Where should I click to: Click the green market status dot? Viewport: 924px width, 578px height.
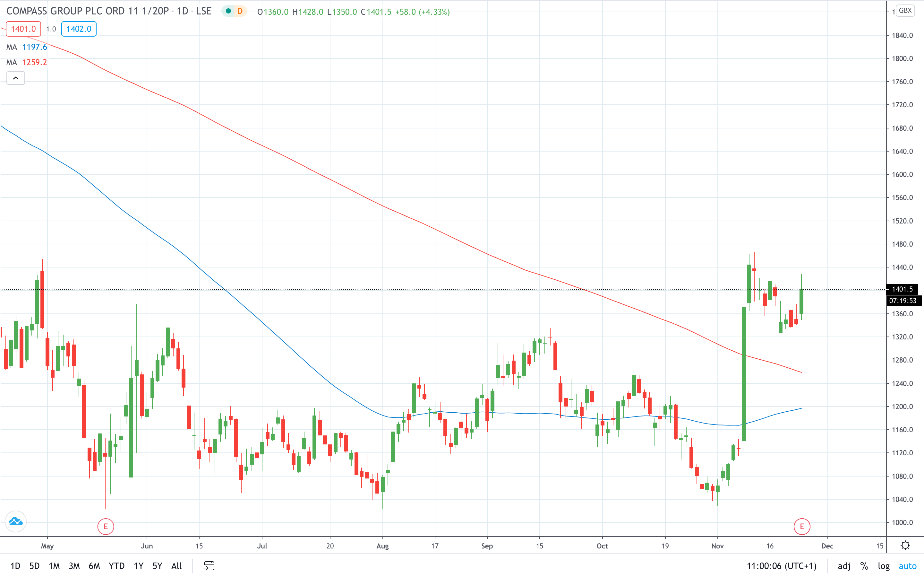click(228, 11)
